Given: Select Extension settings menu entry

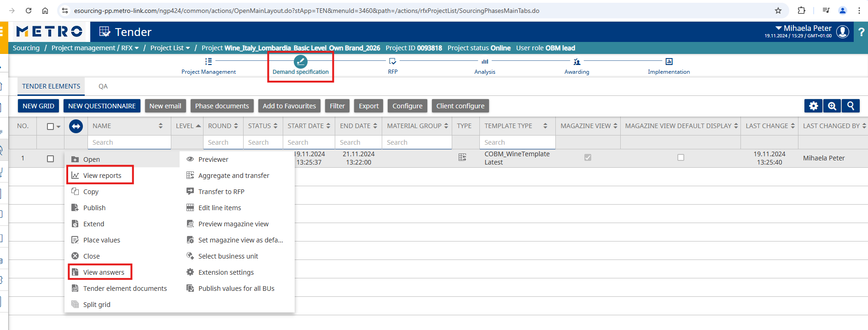Looking at the screenshot, I should (226, 272).
